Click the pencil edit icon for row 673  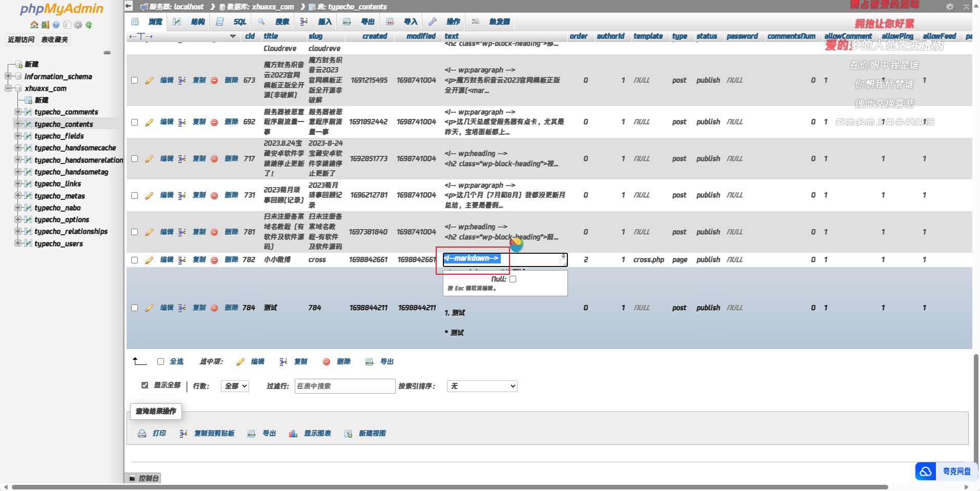149,80
